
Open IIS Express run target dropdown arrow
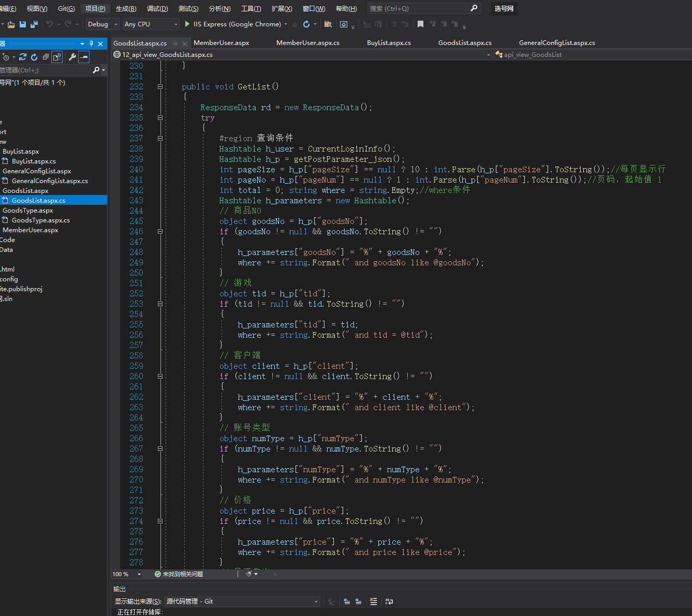pos(286,24)
